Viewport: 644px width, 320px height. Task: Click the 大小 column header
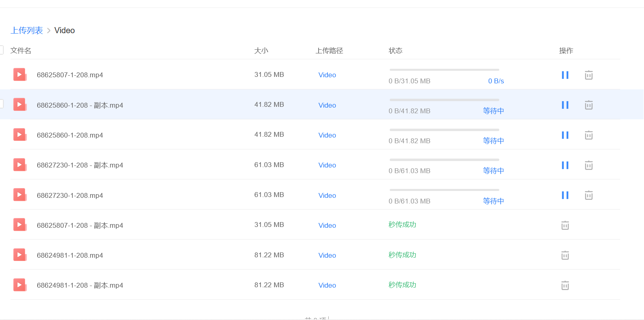[261, 51]
